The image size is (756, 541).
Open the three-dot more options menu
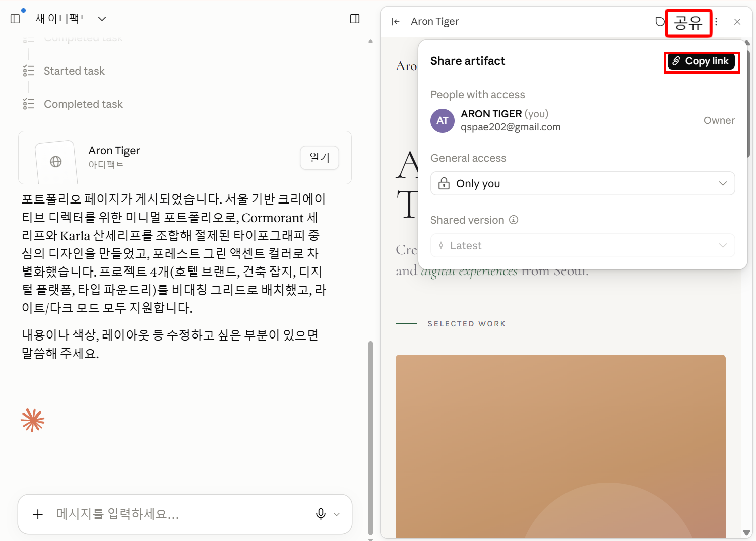coord(716,22)
